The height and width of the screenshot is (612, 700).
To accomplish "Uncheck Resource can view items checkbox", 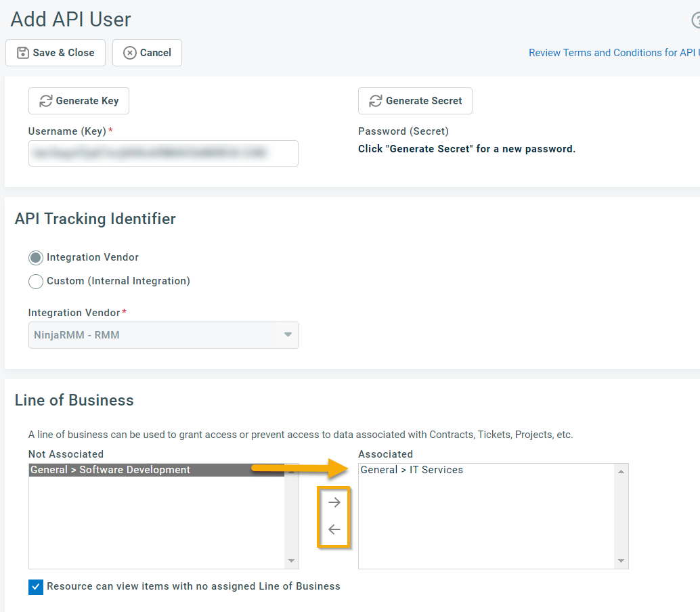I will click(36, 587).
